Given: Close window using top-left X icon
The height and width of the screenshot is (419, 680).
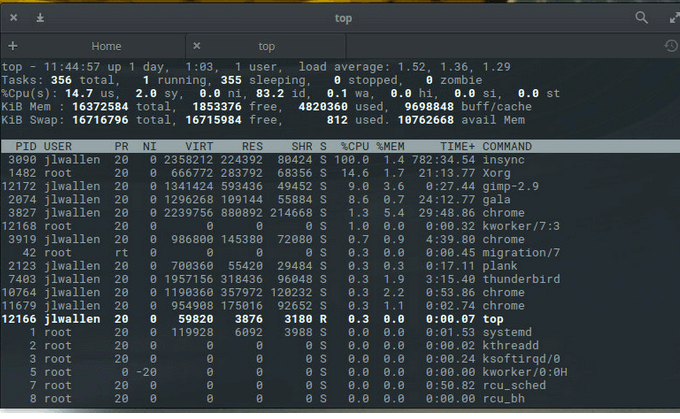Looking at the screenshot, I should tap(11, 18).
